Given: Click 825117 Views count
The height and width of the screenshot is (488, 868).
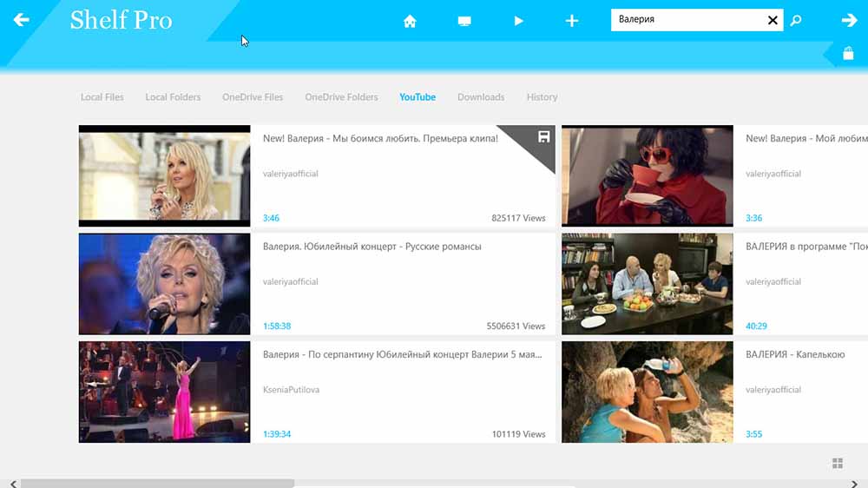Looking at the screenshot, I should click(x=518, y=218).
